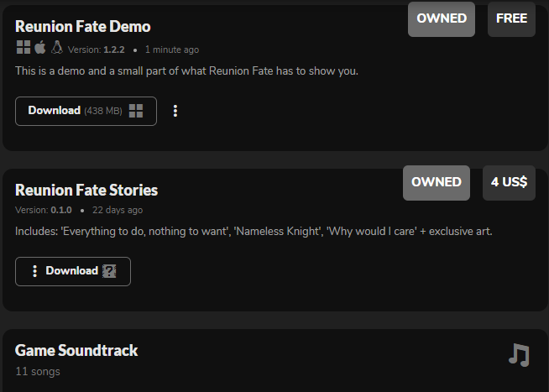Click the Apple platform icon for the demo
The image size is (549, 392).
(x=39, y=48)
